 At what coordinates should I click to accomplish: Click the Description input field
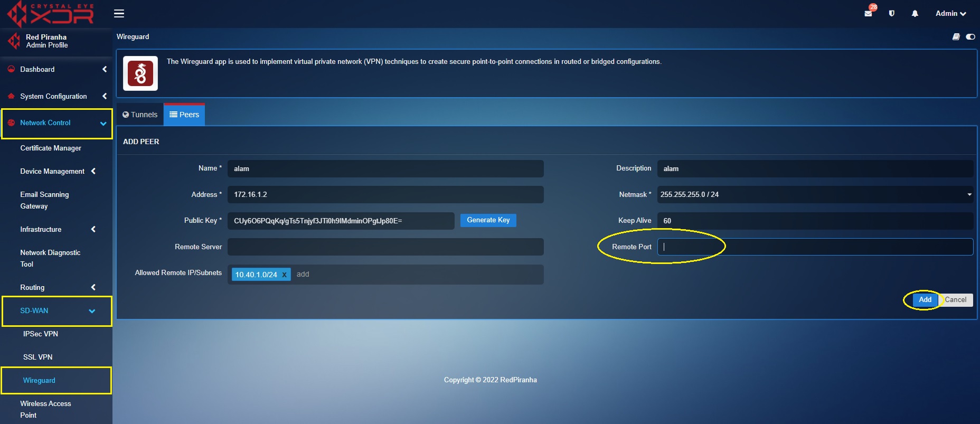[x=815, y=168]
